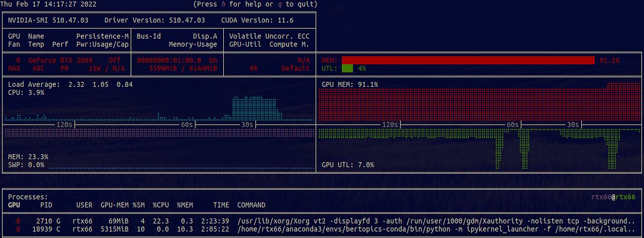Click the 'Processes:' heading

(28, 197)
